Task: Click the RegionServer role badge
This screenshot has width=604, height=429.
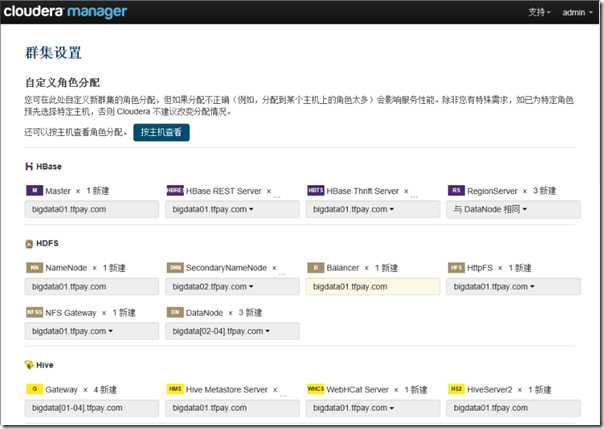Action: click(456, 190)
